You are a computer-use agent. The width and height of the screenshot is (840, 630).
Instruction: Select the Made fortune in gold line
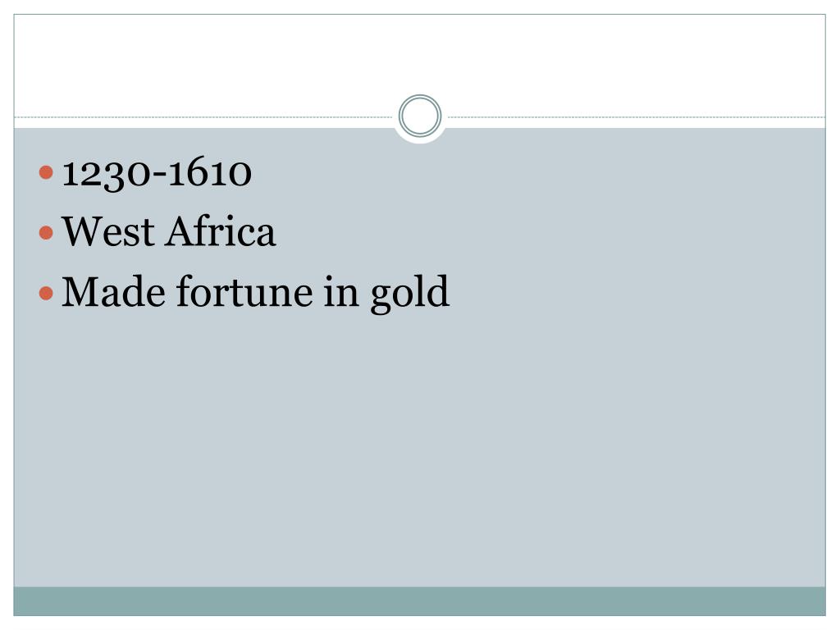(256, 293)
